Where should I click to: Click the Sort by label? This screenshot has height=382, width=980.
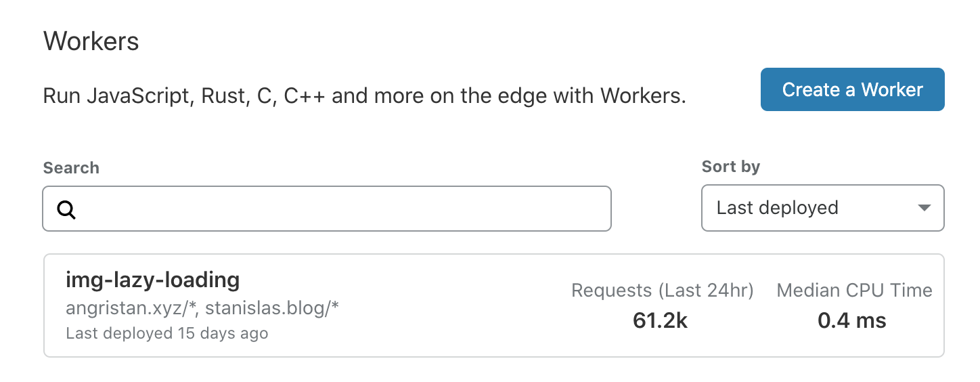(x=731, y=167)
